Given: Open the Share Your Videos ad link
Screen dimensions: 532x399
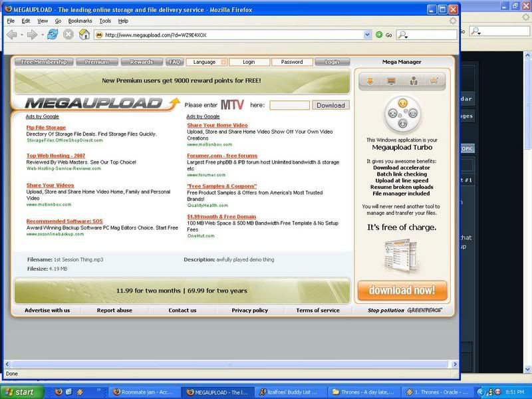Looking at the screenshot, I should pyautogui.click(x=51, y=186).
